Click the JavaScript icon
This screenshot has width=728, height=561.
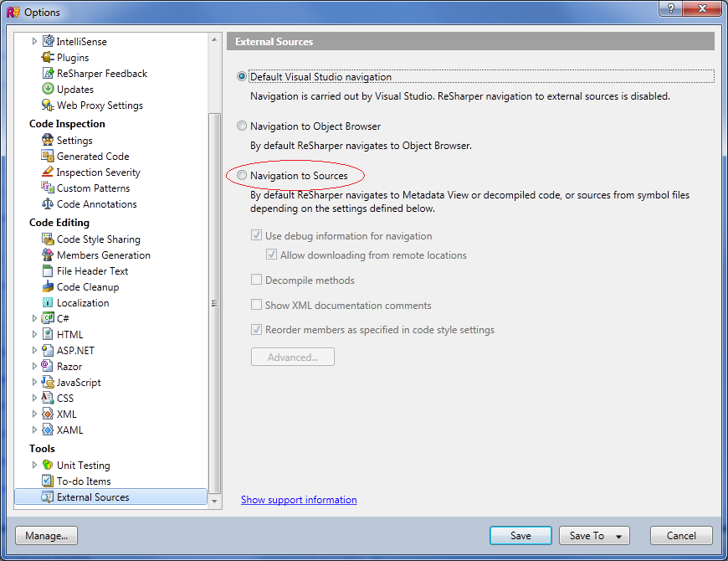48,382
